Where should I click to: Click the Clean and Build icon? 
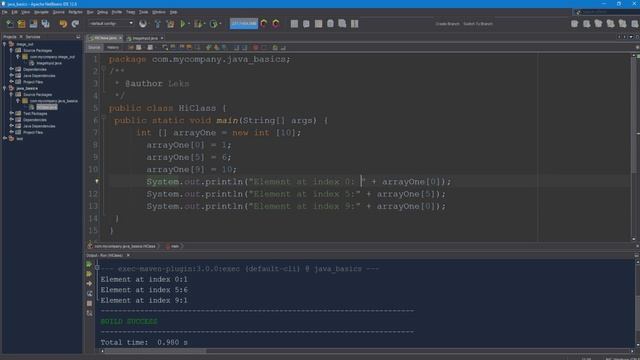coord(170,24)
